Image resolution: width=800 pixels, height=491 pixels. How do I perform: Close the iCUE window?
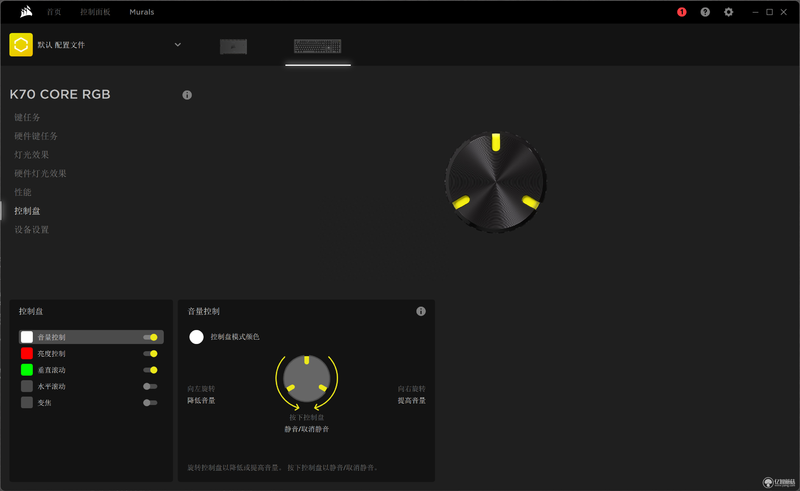(x=784, y=12)
